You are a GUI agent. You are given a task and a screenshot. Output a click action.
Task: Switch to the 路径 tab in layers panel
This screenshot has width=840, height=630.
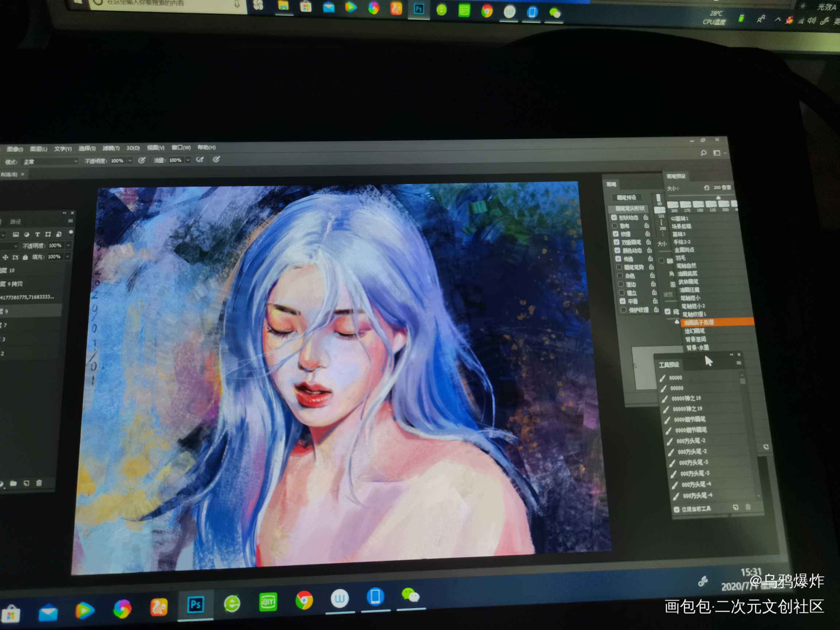click(16, 221)
